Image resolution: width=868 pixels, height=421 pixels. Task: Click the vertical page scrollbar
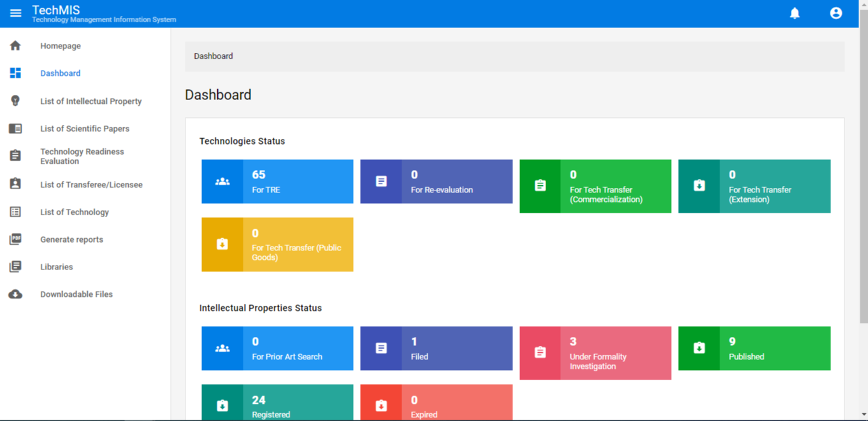(863, 159)
